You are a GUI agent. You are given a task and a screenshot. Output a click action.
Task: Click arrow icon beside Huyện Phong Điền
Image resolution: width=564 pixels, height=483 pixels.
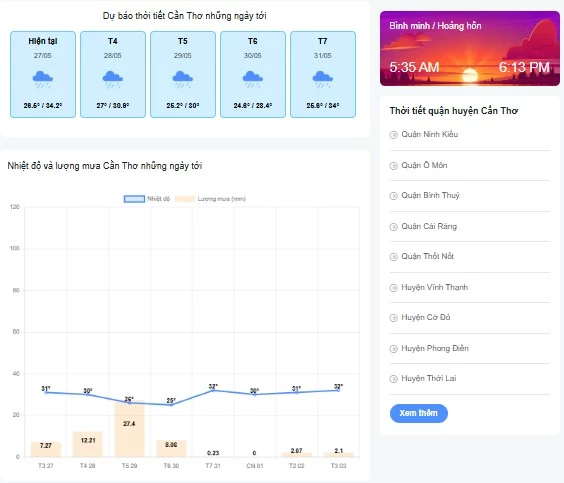coord(394,349)
